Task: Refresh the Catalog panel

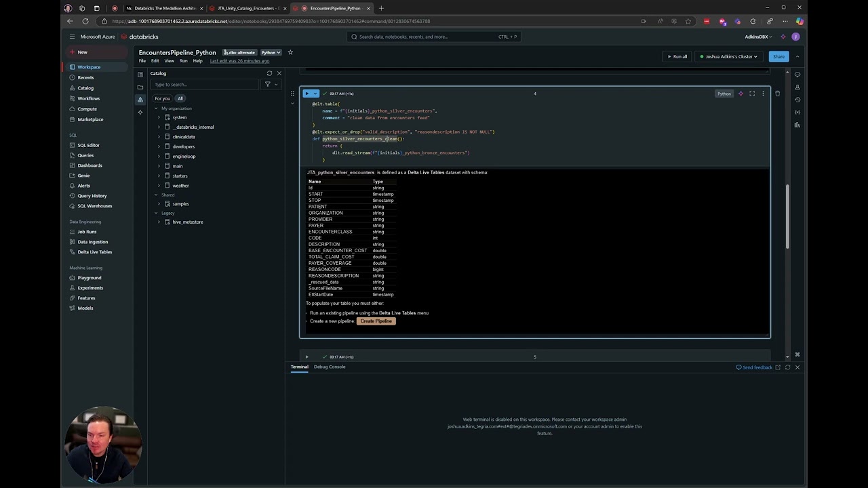Action: [x=269, y=73]
